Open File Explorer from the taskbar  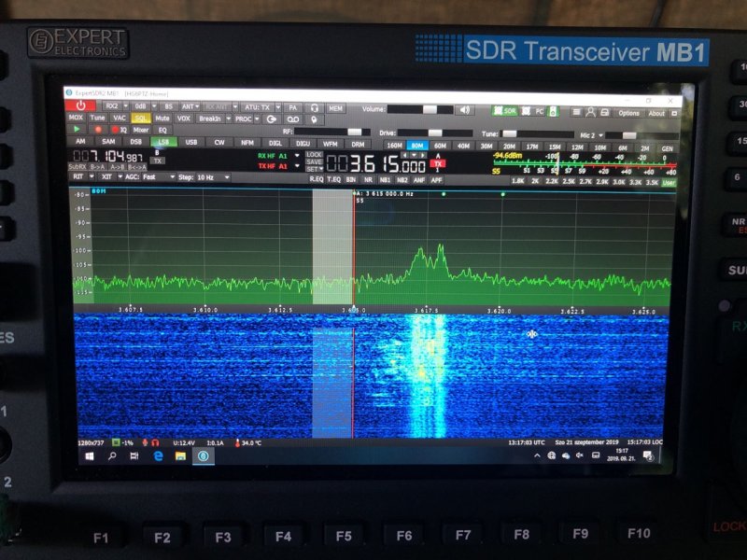[x=180, y=456]
